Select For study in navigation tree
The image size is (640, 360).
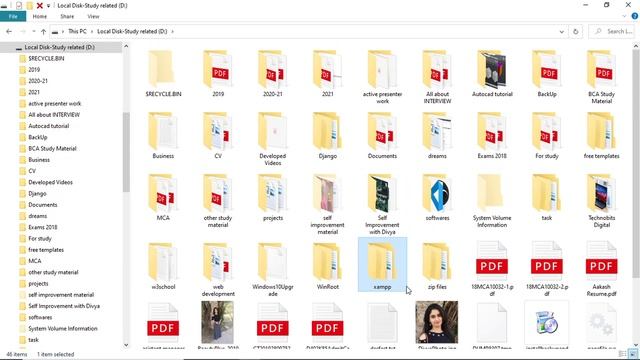(x=40, y=238)
